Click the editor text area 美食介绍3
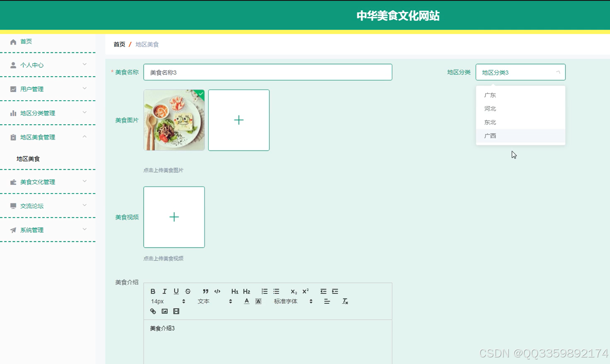 pos(268,342)
